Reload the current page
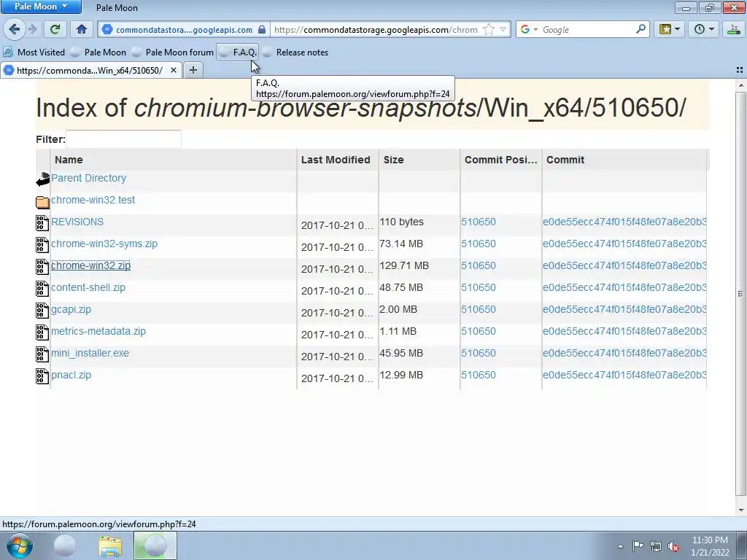 pos(55,29)
